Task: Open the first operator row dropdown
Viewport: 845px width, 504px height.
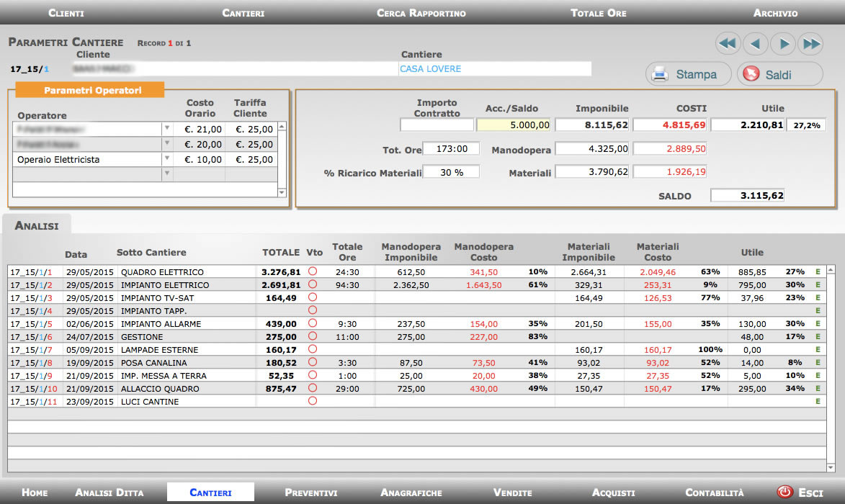Action: click(168, 129)
